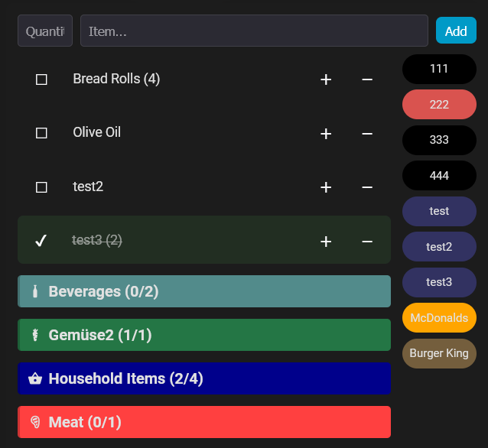This screenshot has height=448, width=488.
Task: Expand the Household Items category
Action: tap(204, 378)
